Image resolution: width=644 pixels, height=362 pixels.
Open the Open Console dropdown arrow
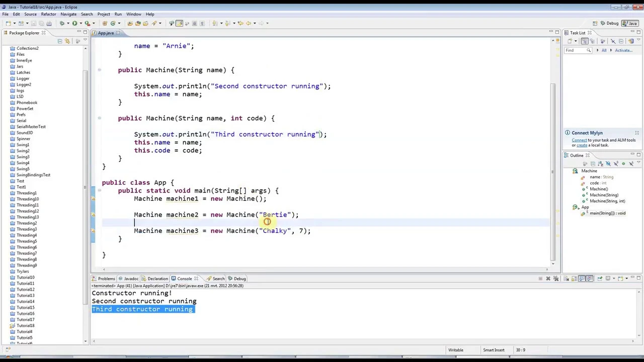tap(626, 279)
